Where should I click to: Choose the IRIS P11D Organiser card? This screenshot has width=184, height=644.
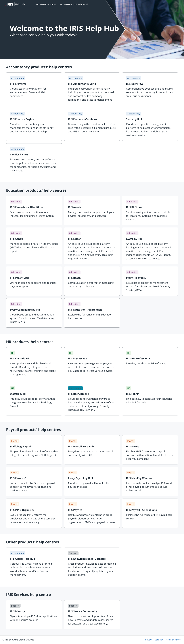[x=34, y=513]
